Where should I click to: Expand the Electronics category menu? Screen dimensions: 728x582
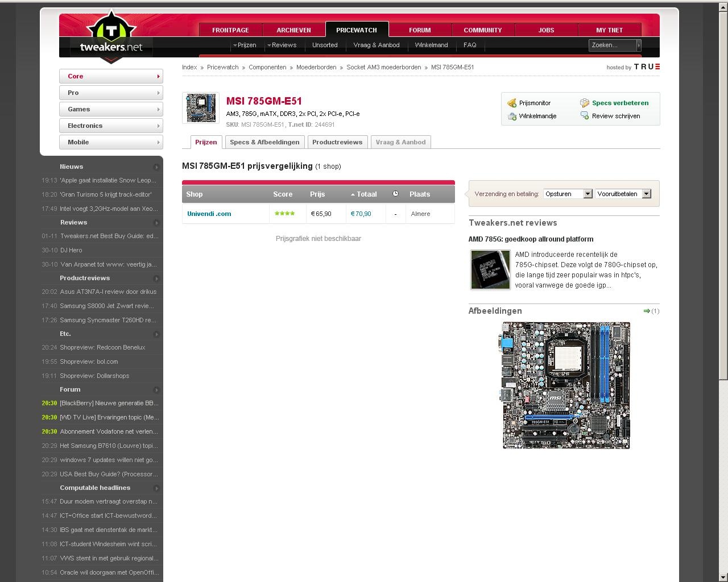(111, 126)
